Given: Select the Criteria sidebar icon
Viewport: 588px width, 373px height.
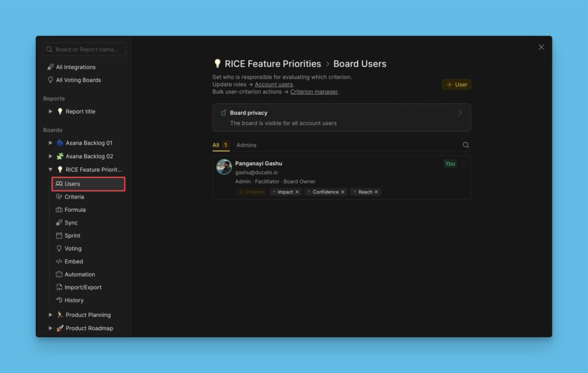Looking at the screenshot, I should [x=59, y=197].
